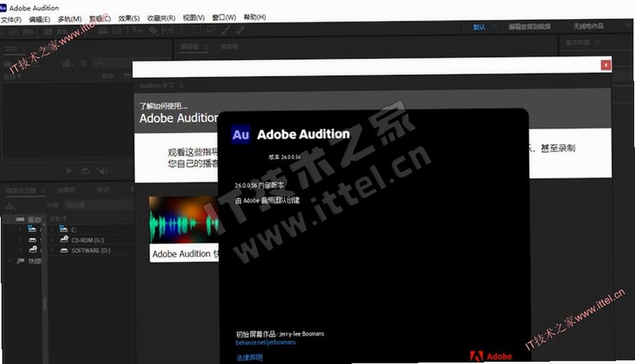The height and width of the screenshot is (364, 635).
Task: Open the Adobe Audition tutorial thumbnail card
Action: [184, 229]
